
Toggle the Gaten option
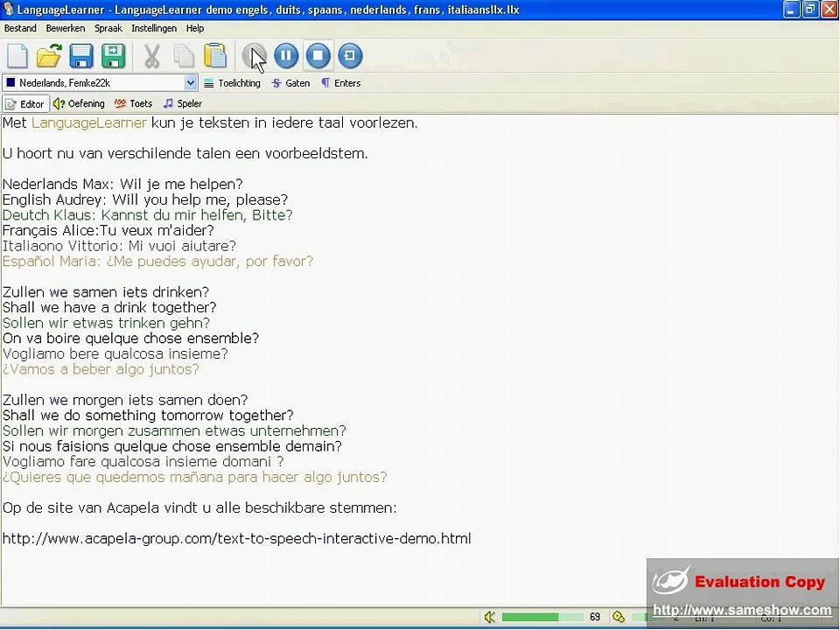290,83
